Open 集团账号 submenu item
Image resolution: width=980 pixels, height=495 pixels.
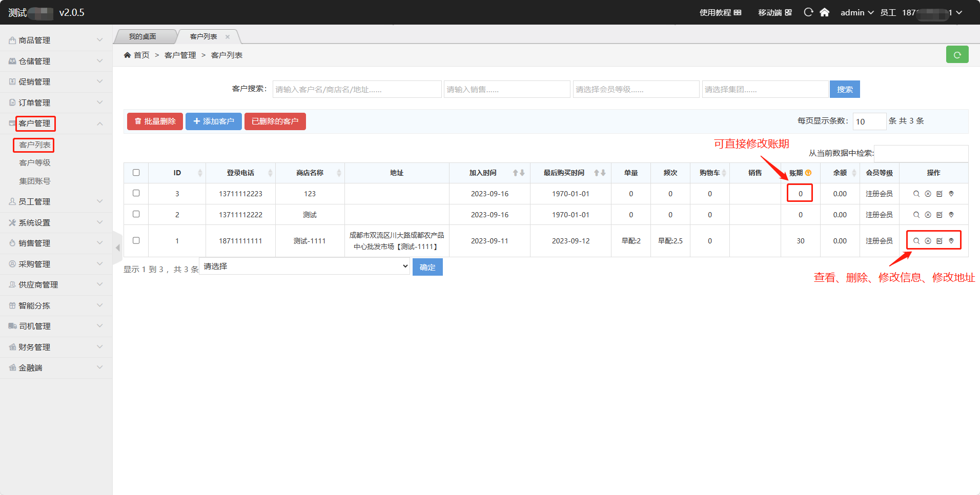pyautogui.click(x=35, y=181)
